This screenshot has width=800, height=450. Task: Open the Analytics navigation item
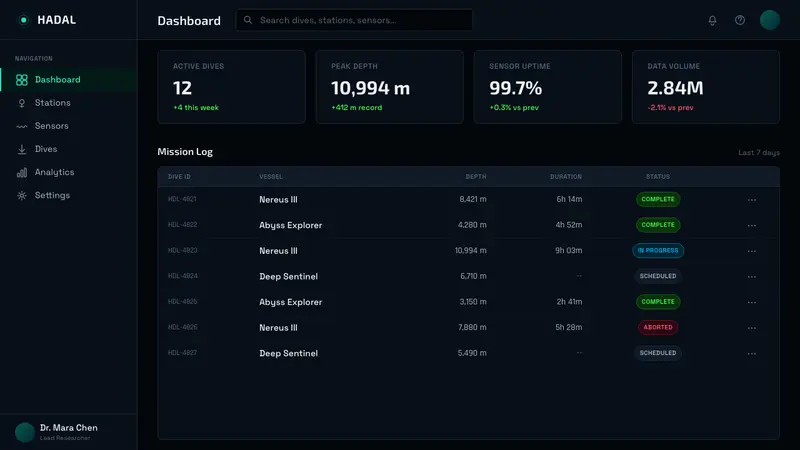click(x=68, y=172)
